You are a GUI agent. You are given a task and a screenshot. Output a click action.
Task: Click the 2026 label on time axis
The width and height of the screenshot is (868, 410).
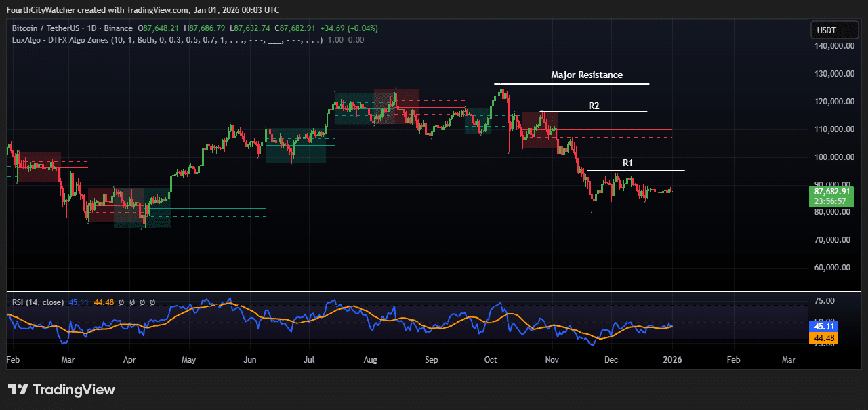pos(671,359)
